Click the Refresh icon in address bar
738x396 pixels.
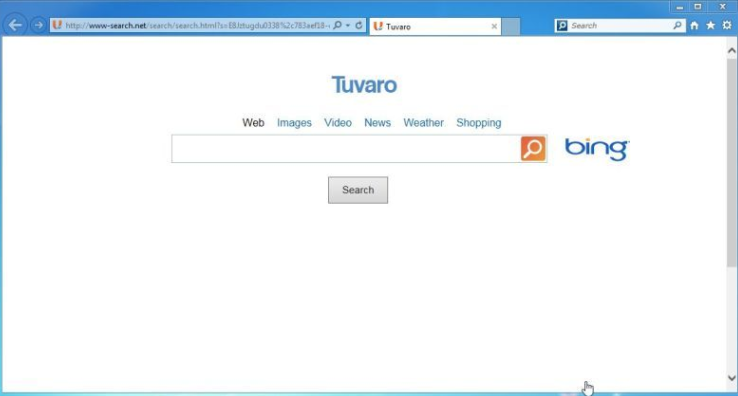click(x=359, y=25)
